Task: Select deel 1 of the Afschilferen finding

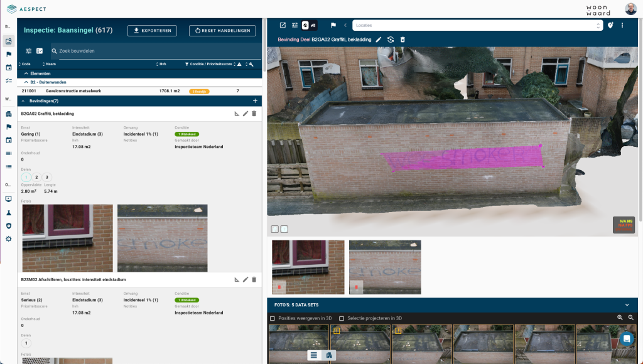Action: click(26, 343)
